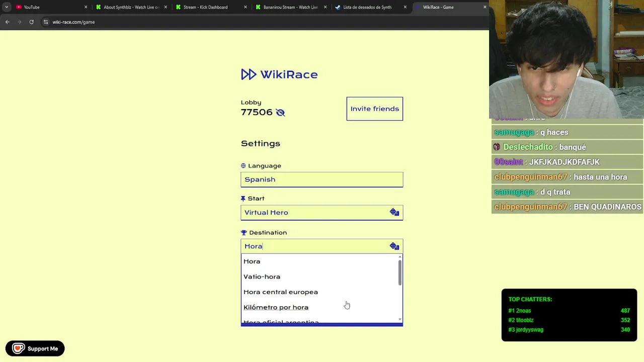Go back in browser history
The width and height of the screenshot is (644, 362).
(7, 22)
